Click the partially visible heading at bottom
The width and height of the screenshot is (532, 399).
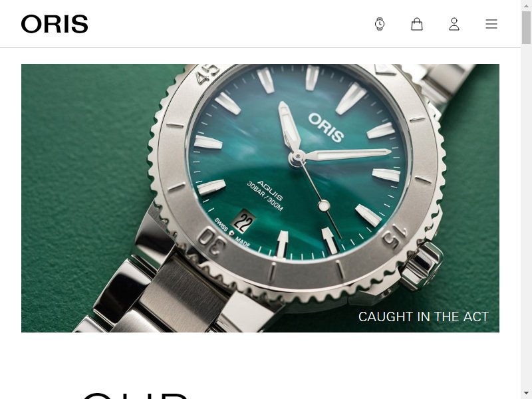[136, 396]
